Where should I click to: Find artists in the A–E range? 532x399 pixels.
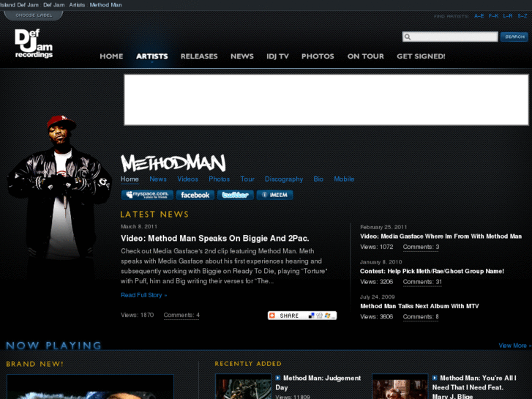point(479,16)
